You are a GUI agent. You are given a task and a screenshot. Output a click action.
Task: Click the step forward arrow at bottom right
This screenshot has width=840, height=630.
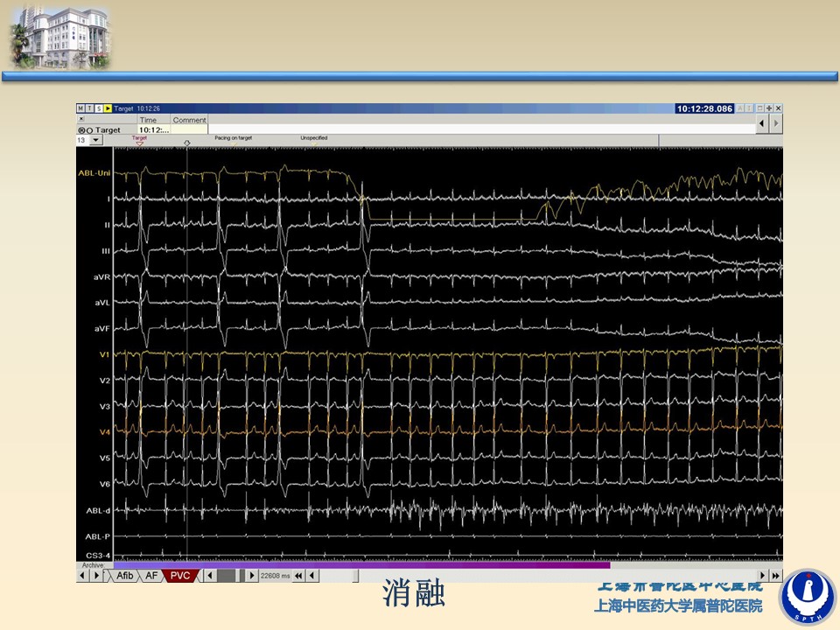pos(762,576)
